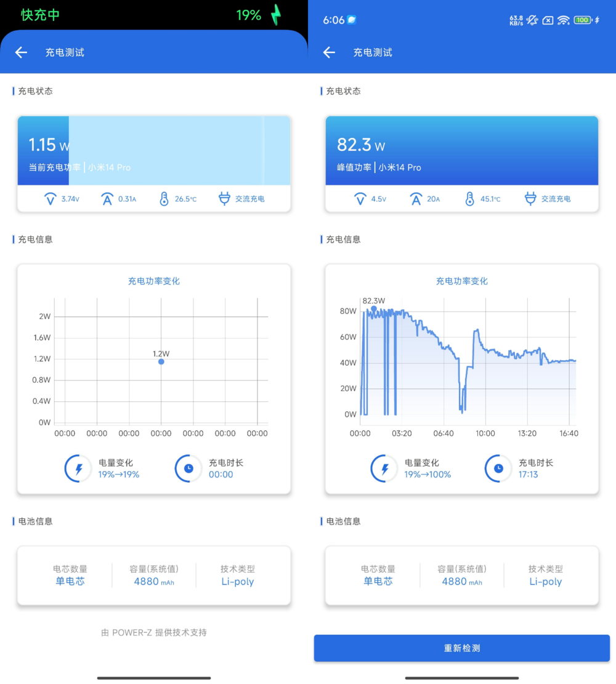Screen dimensions: 616x684
Task: Tap the clock icon next to 00:00 duration
Action: coord(188,469)
